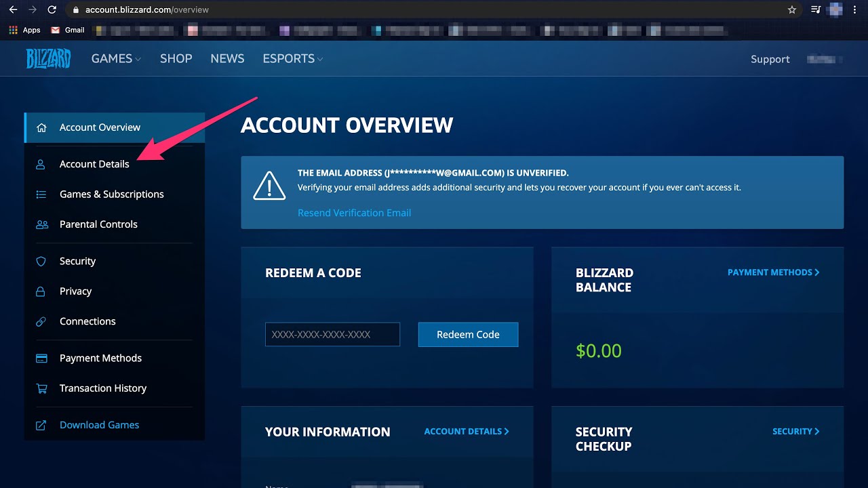Open the account name dropdown near Support

coord(825,60)
